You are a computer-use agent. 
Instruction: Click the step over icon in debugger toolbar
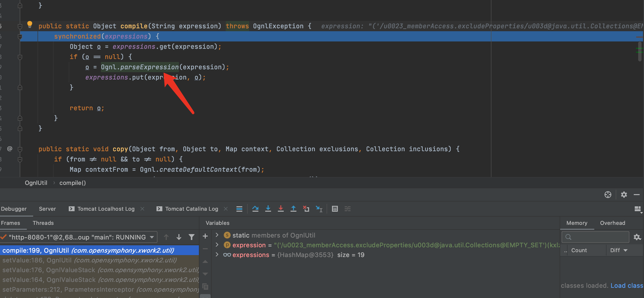(x=255, y=209)
